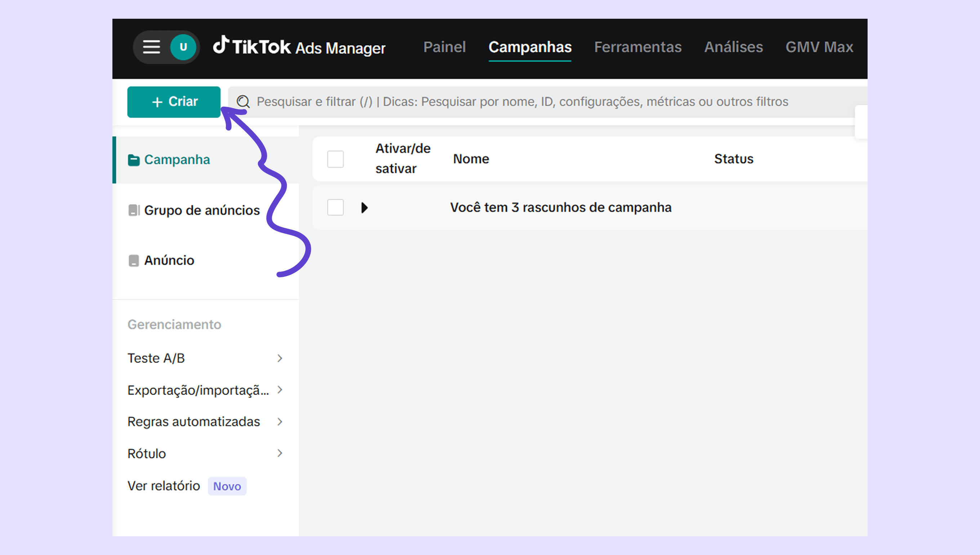Expand the Rótulo chevron

pyautogui.click(x=280, y=453)
